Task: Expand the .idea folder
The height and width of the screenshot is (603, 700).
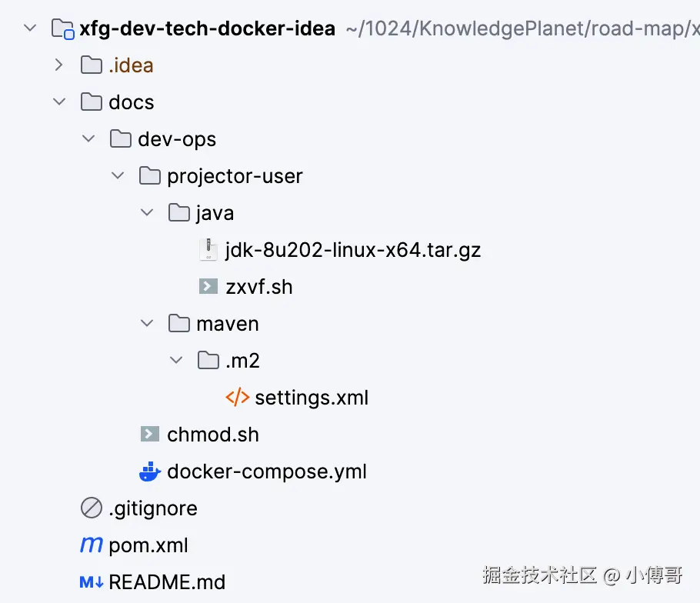Action: click(59, 65)
